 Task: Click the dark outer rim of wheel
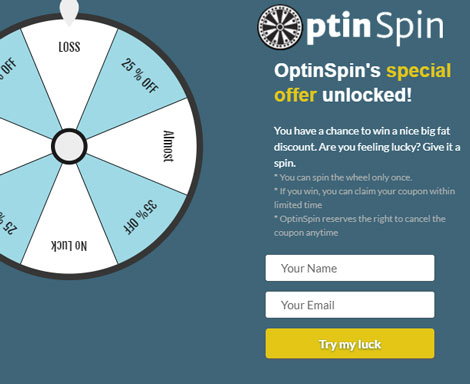click(x=199, y=146)
